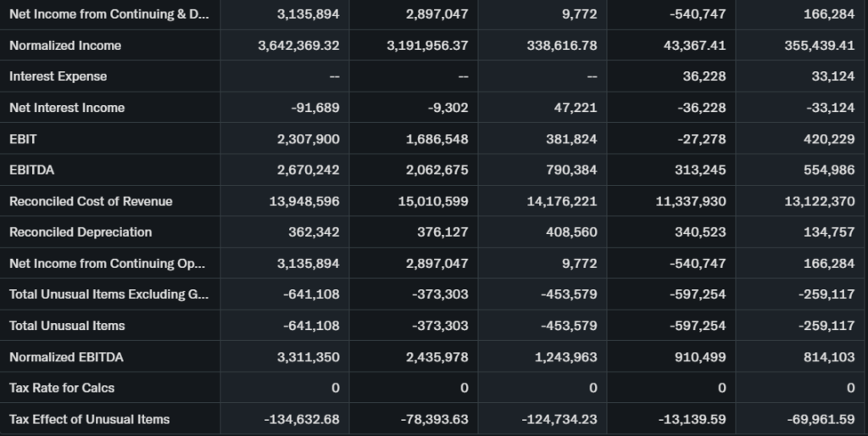This screenshot has width=868, height=436.
Task: Click the Reconciled Depreciation value 134,757
Action: 829,232
